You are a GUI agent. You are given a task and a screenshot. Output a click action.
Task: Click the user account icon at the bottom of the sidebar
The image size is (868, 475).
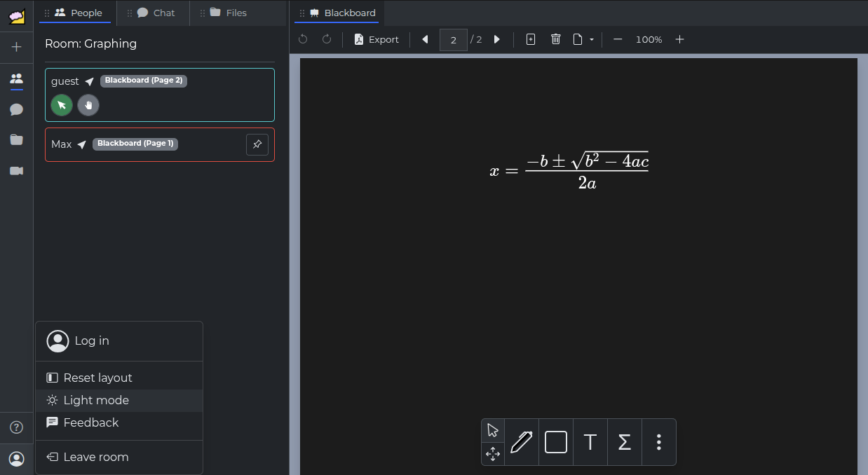[16, 459]
